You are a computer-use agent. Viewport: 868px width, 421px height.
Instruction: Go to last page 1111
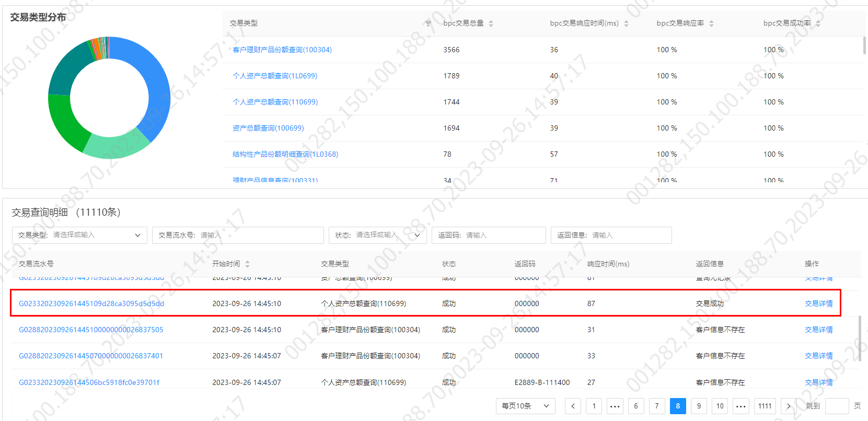coord(765,406)
